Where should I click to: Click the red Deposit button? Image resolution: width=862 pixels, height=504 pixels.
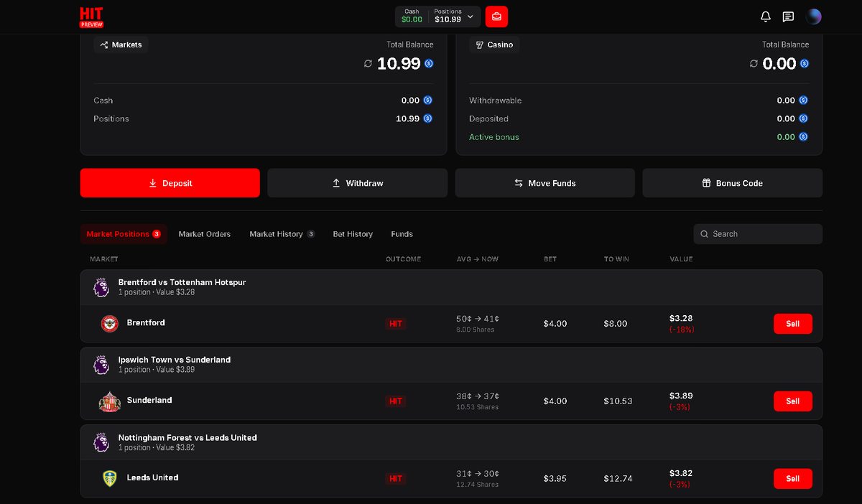pyautogui.click(x=170, y=183)
